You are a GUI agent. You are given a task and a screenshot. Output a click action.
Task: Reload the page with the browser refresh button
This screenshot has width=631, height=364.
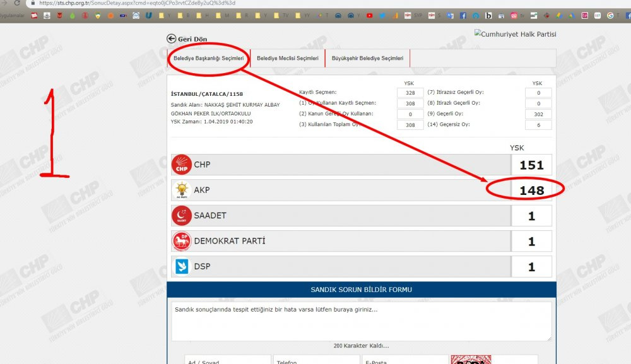point(17,3)
